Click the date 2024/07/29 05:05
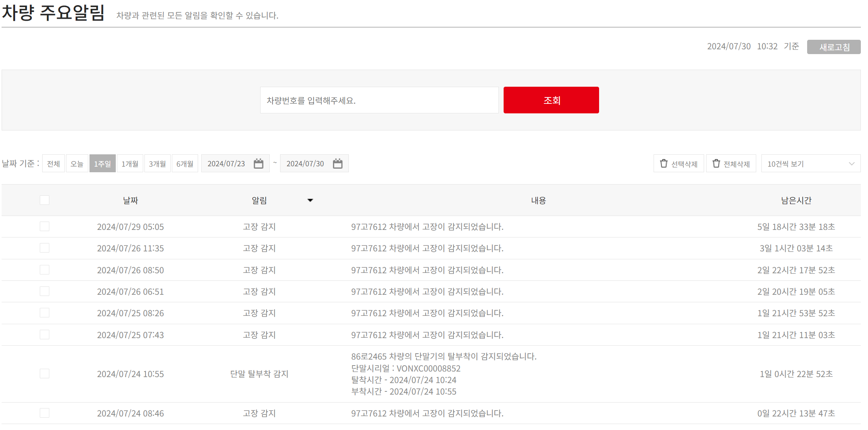 (x=130, y=227)
